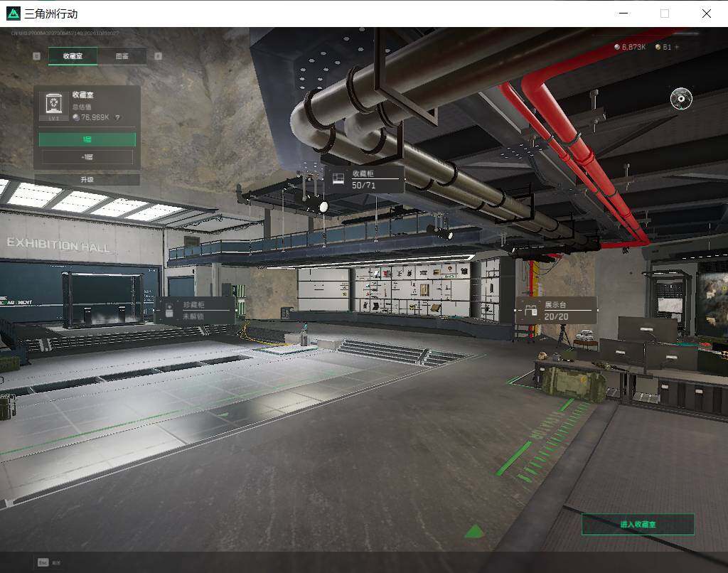Viewport: 728px width, 573px height.
Task: Switch to the 收藏室 tab
Action: pos(73,55)
